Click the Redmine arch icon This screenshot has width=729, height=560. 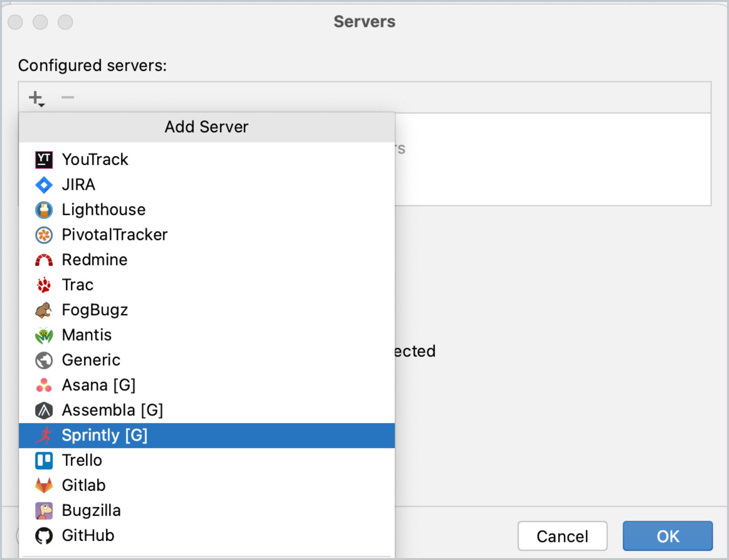point(44,260)
